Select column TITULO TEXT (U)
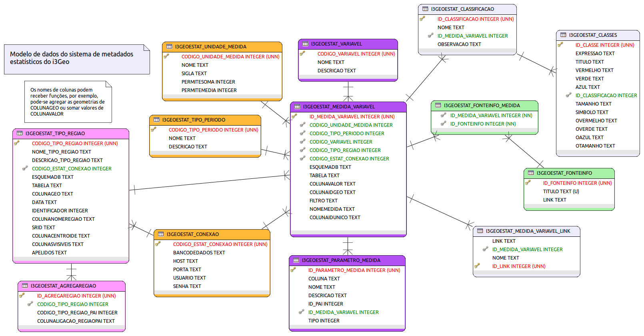This screenshot has width=644, height=336. tap(561, 192)
